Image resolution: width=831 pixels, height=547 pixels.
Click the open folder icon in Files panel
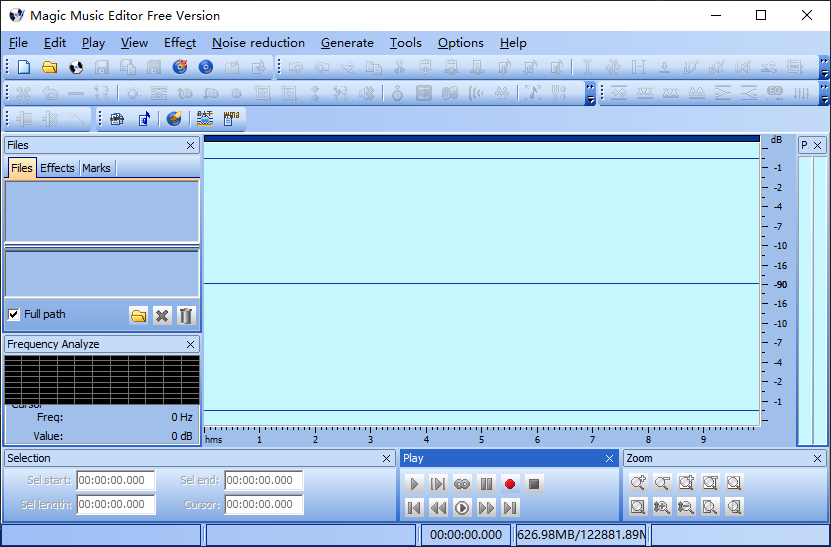138,315
